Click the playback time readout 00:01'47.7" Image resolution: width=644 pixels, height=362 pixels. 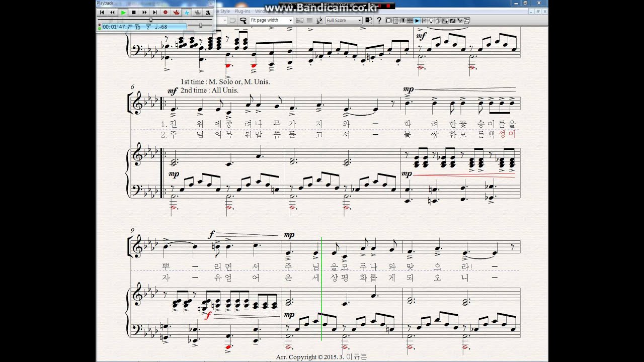pos(118,27)
